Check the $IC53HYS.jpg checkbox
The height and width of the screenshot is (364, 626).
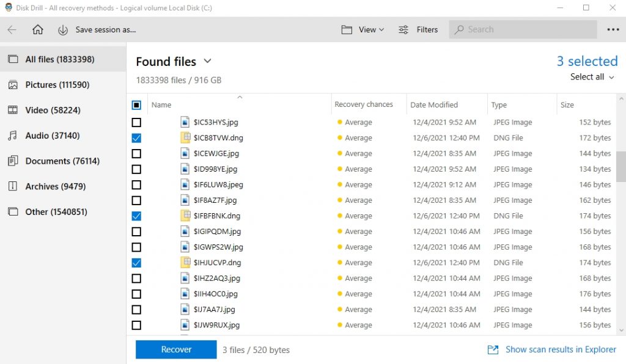coord(138,122)
